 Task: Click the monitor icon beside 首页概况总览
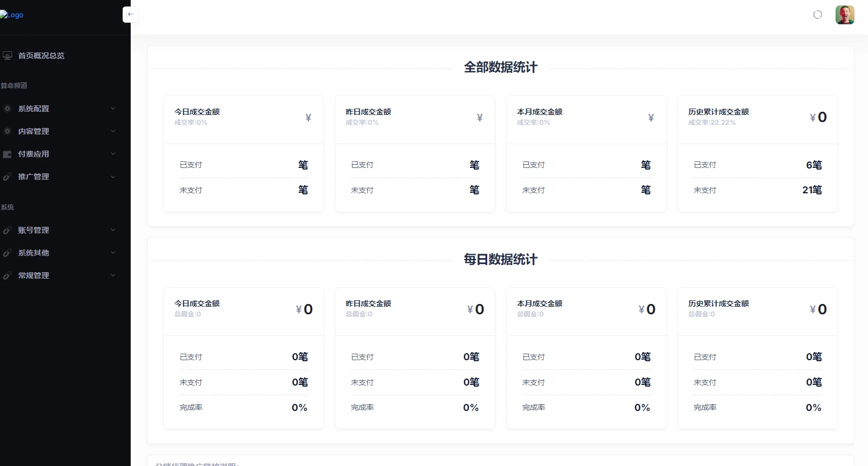8,56
